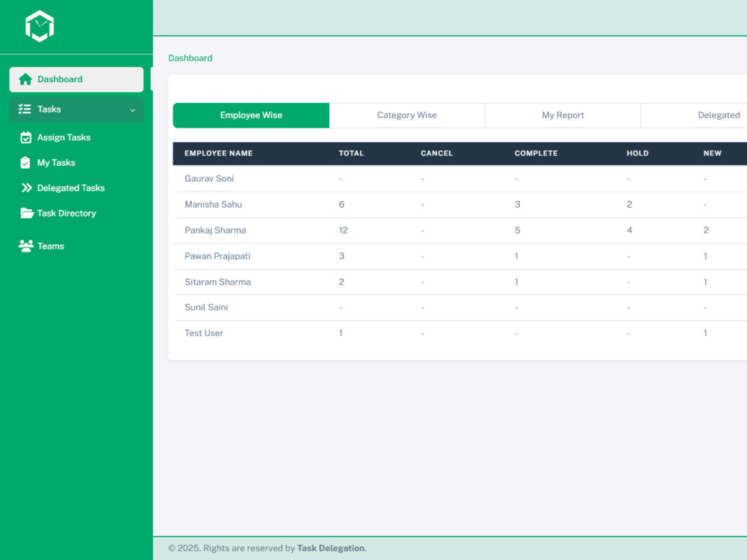The width and height of the screenshot is (747, 560).
Task: Click the Task Directory folder icon
Action: (27, 213)
